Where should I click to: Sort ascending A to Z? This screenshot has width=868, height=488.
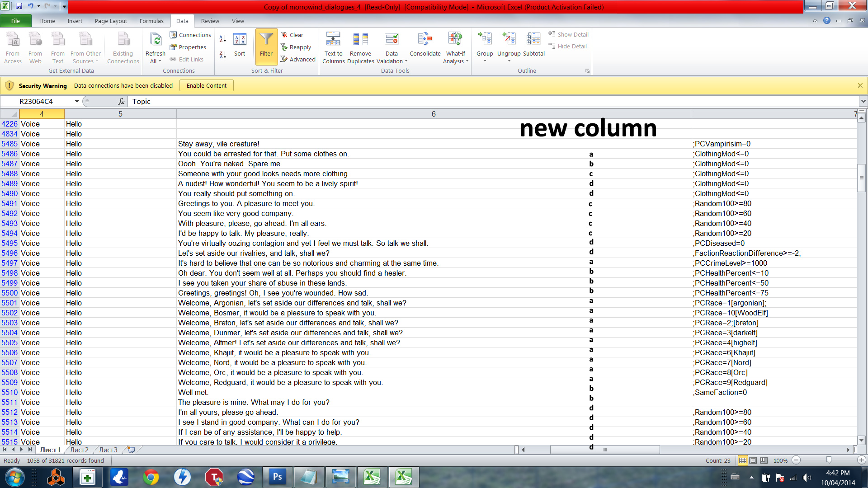tap(222, 39)
